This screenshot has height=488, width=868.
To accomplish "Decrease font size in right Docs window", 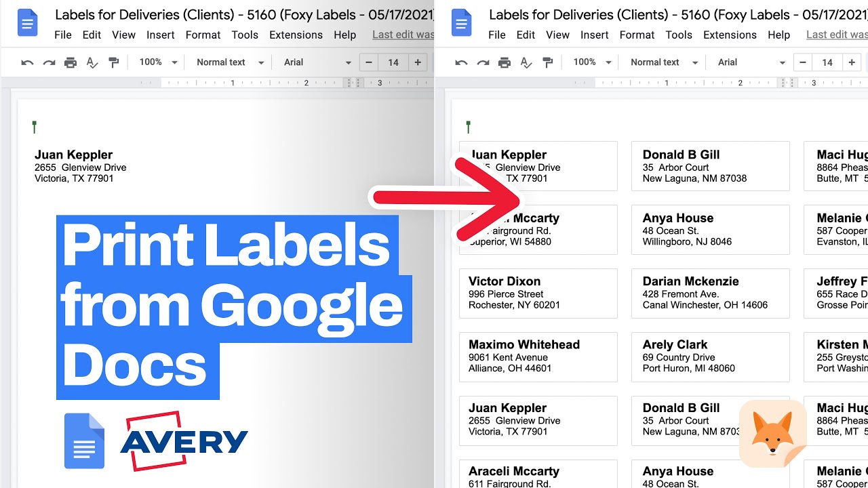I will (803, 62).
